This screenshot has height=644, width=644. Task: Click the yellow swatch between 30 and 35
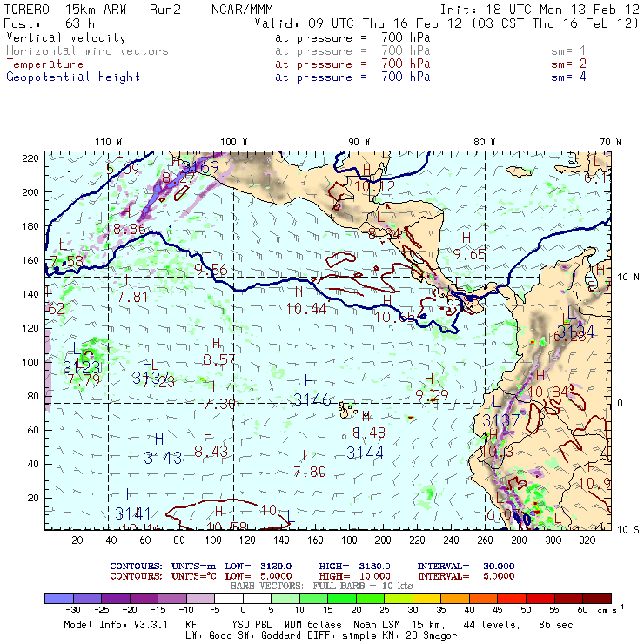426,598
